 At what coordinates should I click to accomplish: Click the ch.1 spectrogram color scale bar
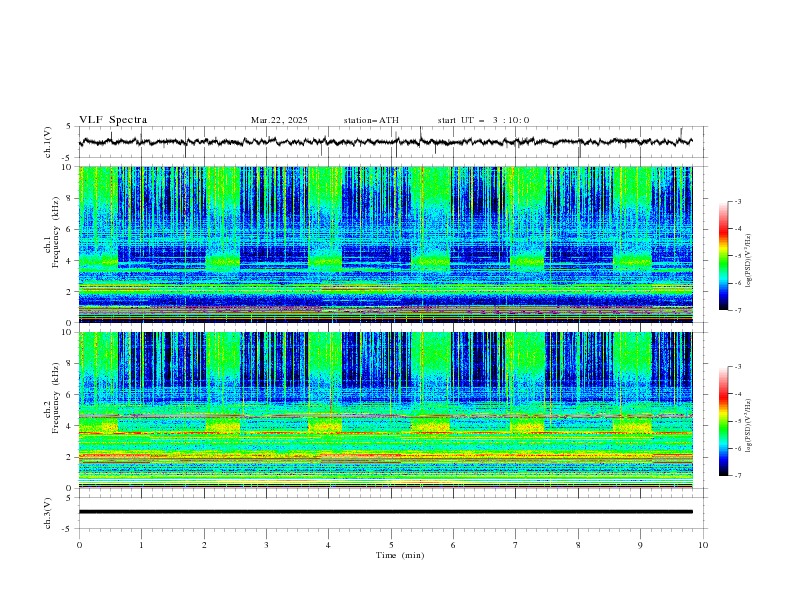click(x=723, y=256)
